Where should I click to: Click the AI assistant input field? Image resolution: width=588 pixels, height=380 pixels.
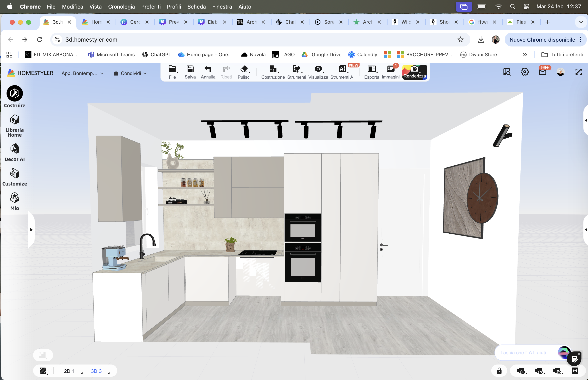pos(526,352)
